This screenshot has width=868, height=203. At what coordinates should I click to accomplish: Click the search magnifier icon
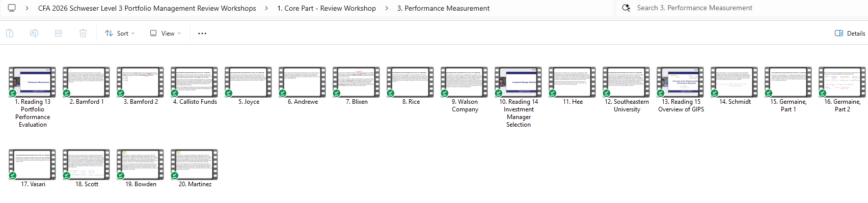[x=626, y=8]
